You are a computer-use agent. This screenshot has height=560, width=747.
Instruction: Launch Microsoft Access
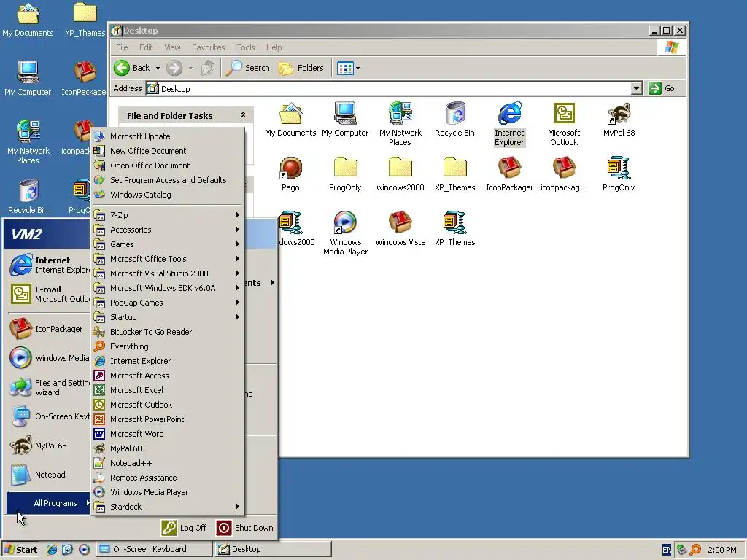click(168, 376)
